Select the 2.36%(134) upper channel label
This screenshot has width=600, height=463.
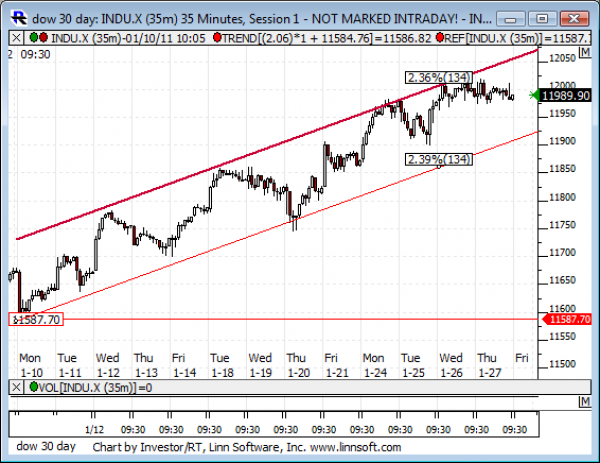pyautogui.click(x=439, y=78)
